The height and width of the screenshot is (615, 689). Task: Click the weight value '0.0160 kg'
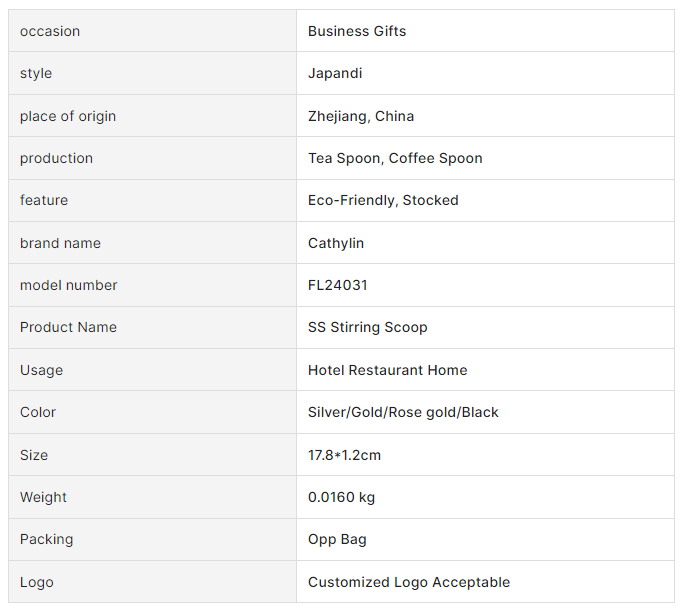click(x=342, y=497)
